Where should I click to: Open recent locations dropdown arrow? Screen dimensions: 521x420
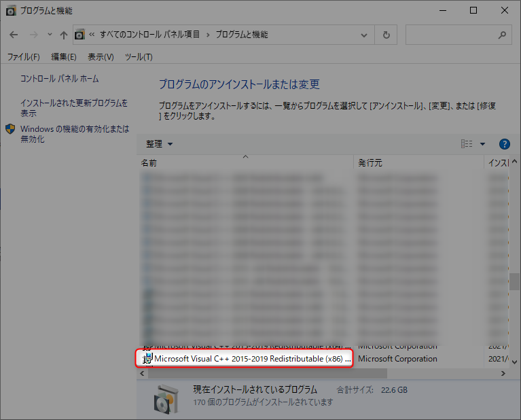[x=50, y=34]
